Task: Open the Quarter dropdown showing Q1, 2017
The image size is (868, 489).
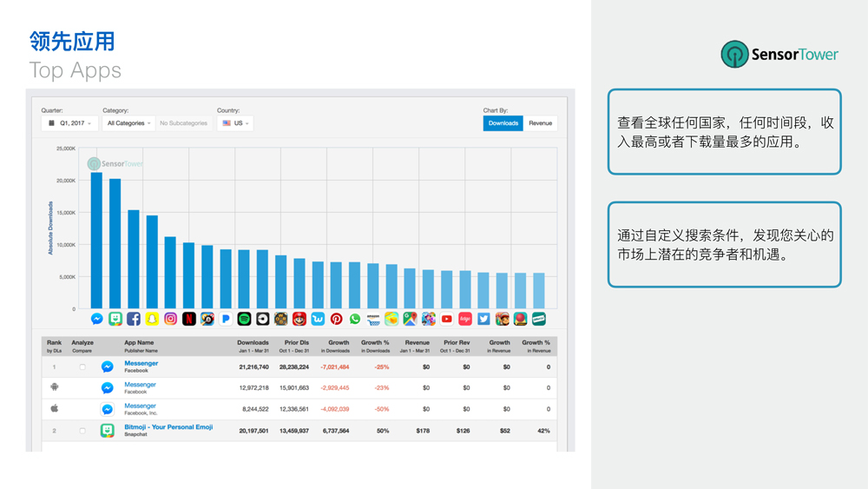Action: [x=69, y=123]
